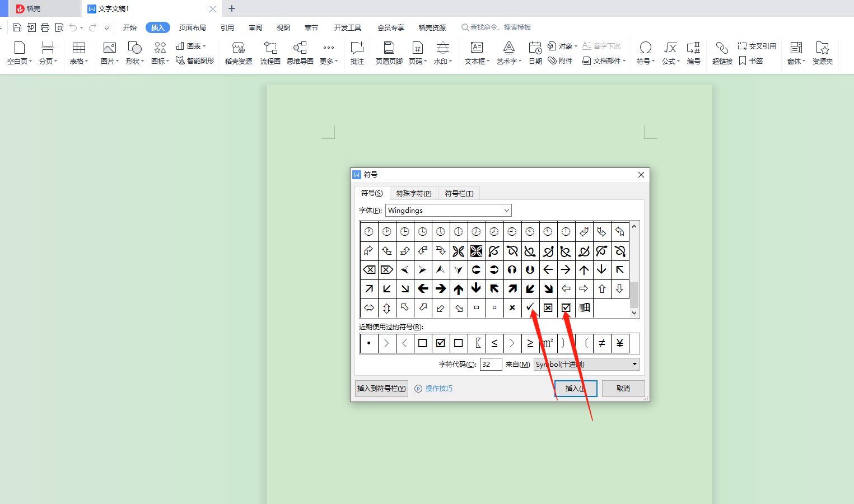Add a watermark (水印)

[x=442, y=53]
